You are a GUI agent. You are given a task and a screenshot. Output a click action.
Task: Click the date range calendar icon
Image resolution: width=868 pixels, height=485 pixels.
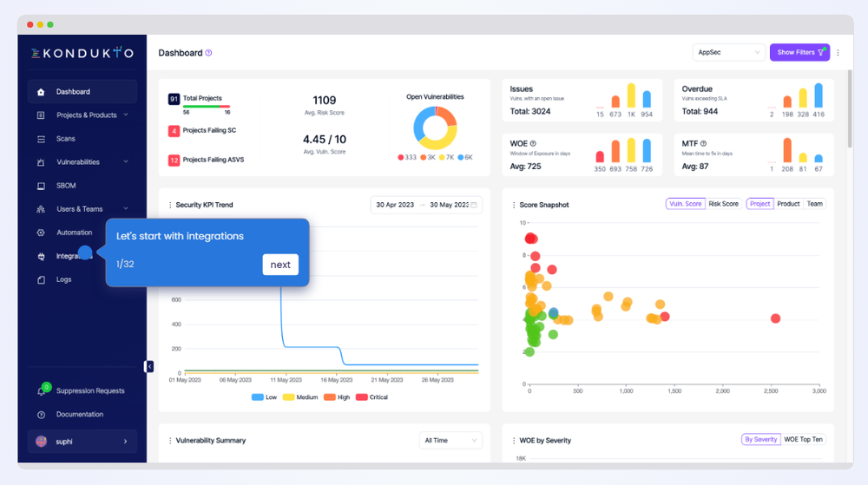click(474, 205)
